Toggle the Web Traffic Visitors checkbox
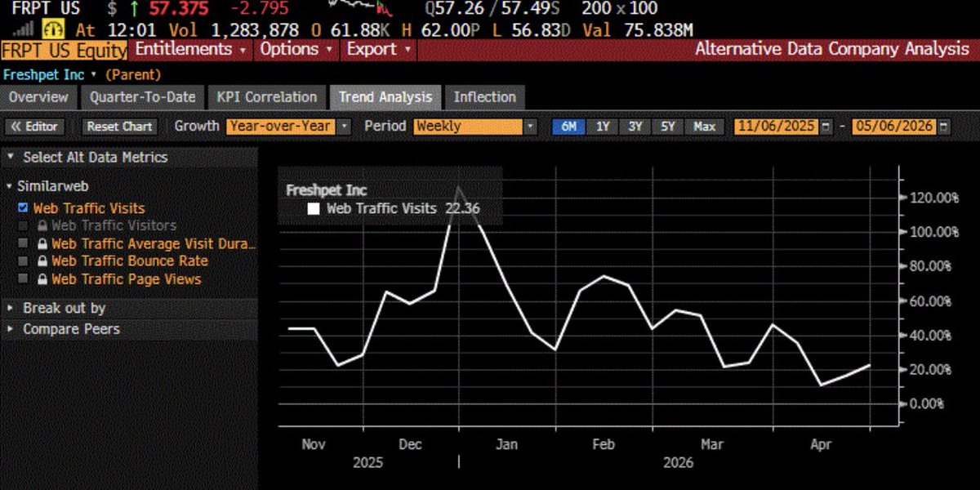Image resolution: width=980 pixels, height=490 pixels. pos(23,225)
